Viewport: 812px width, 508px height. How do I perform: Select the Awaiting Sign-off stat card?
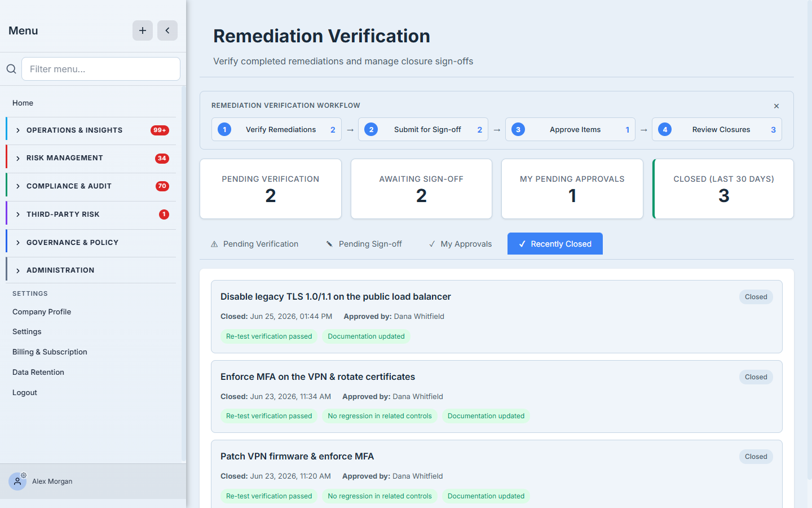pos(421,189)
